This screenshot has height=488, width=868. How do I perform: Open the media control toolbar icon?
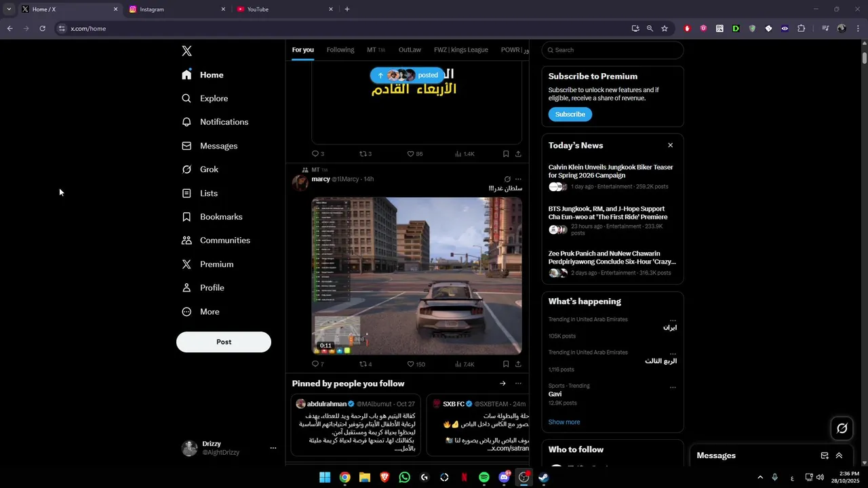pyautogui.click(x=825, y=28)
